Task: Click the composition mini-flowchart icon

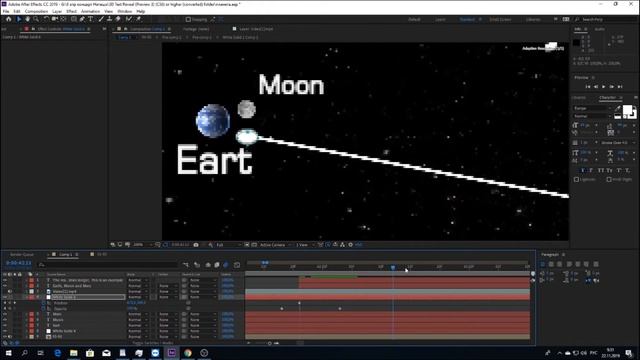Action: (186, 265)
